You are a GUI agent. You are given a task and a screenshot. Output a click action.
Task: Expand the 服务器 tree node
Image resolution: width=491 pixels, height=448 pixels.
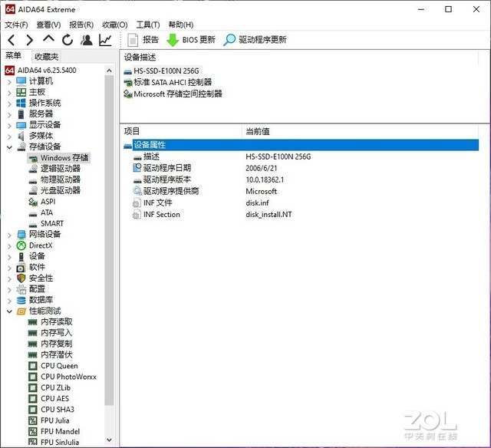(x=9, y=115)
